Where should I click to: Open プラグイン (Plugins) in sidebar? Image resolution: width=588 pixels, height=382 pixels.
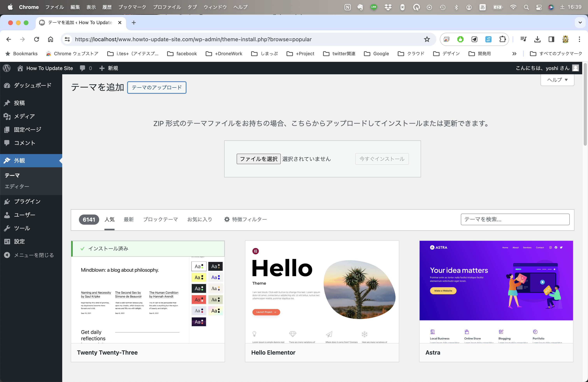31,202
